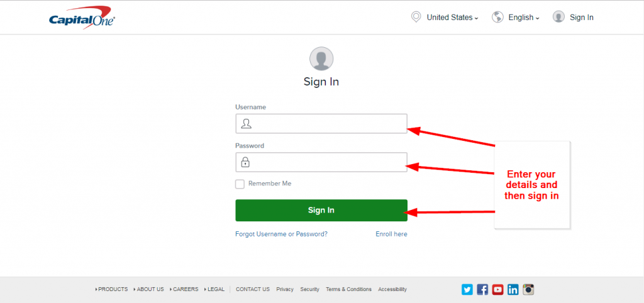Open the CAREERS footer menu
The width and height of the screenshot is (644, 303).
(184, 289)
